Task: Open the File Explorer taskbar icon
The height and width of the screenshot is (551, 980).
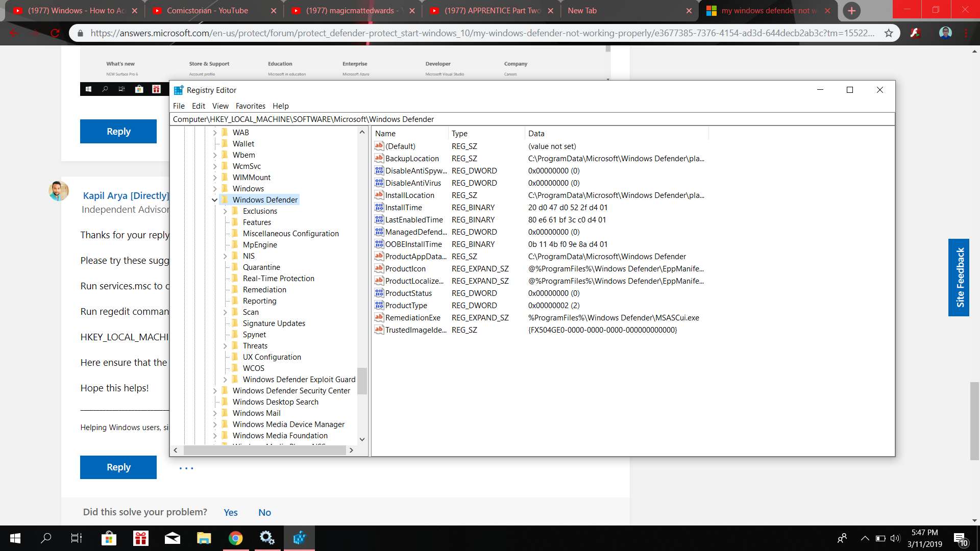Action: coord(204,538)
